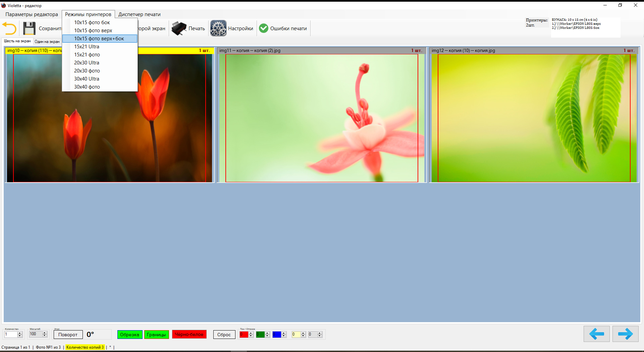This screenshot has height=352, width=644.
Task: Click the green checkmark print errors icon
Action: (264, 29)
